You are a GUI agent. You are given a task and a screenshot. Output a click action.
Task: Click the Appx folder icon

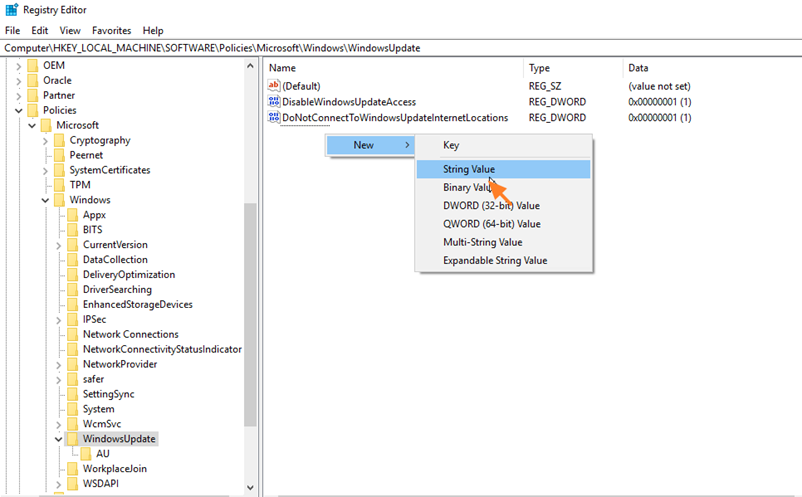(x=73, y=215)
